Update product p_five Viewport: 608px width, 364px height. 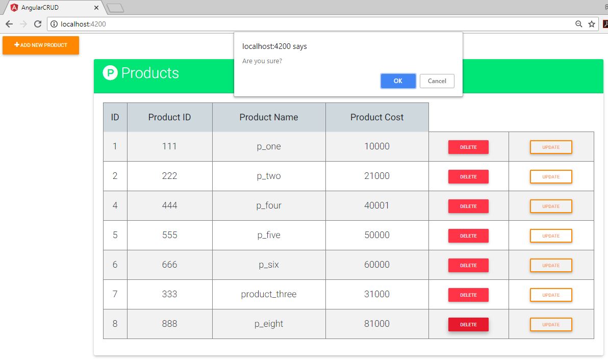coord(551,236)
